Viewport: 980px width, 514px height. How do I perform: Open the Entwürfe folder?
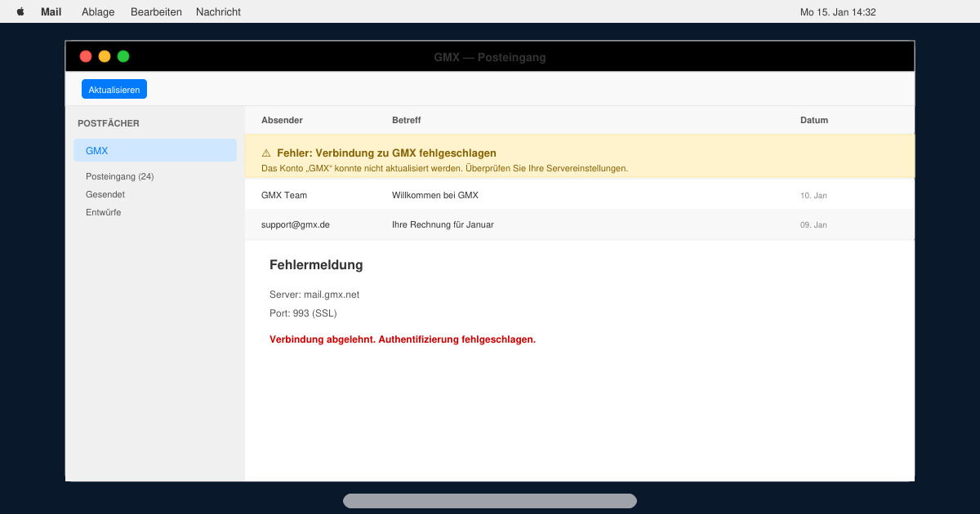[x=103, y=212]
